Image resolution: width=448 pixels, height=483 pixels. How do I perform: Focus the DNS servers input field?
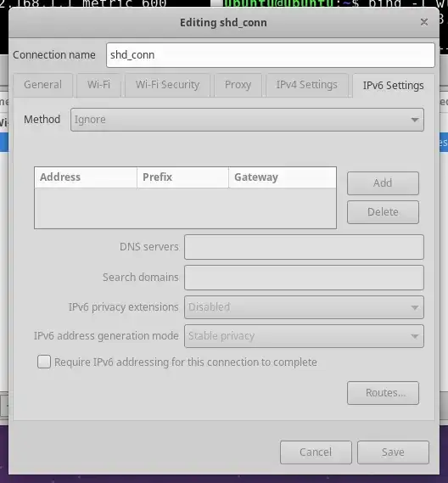pos(304,247)
